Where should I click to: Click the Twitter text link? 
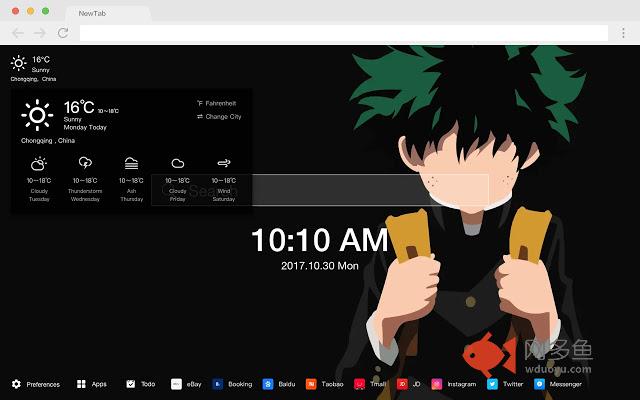pos(513,384)
